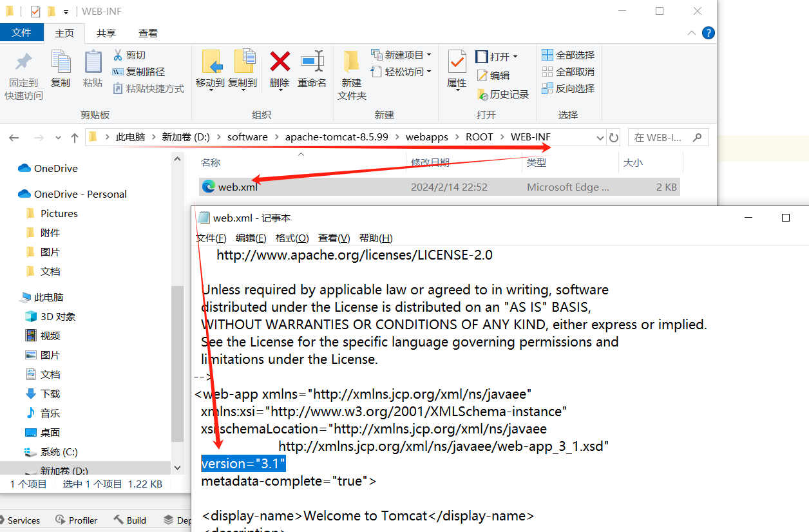Click the Up one level arrow
The height and width of the screenshot is (532, 809).
click(x=75, y=137)
